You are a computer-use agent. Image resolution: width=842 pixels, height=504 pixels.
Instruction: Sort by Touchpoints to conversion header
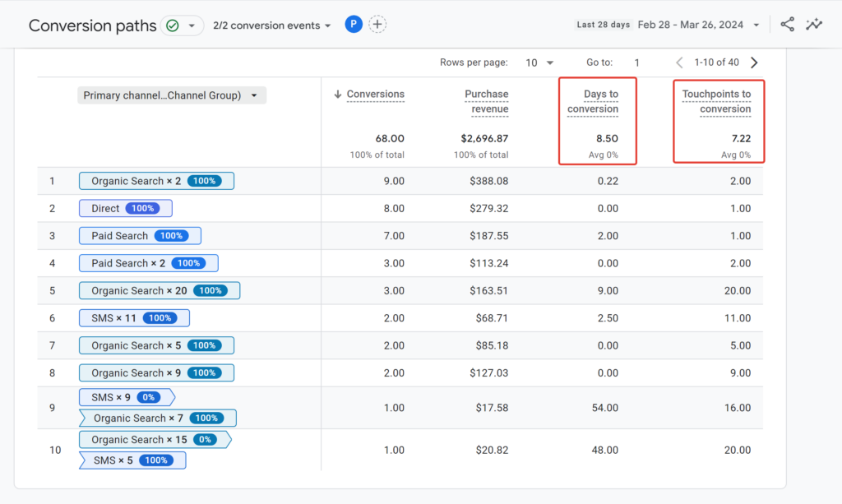pyautogui.click(x=717, y=101)
